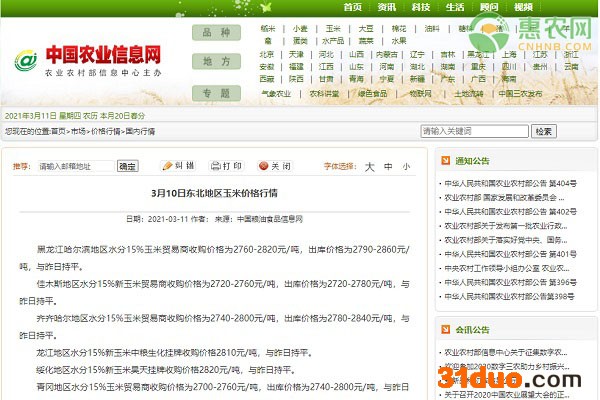Open the 地方 region button

click(215, 61)
